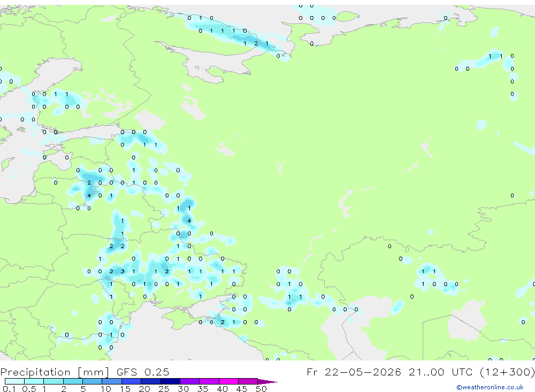Click the 'Fr 22-05-2026' date text
This screenshot has width=535, height=392.
point(354,372)
